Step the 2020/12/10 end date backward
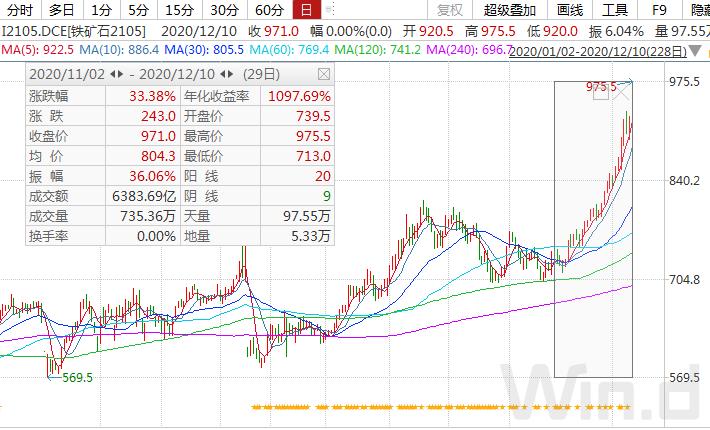 [223, 74]
